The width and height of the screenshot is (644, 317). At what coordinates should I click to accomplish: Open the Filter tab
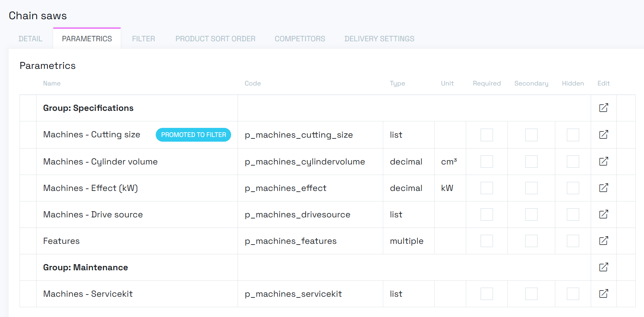[x=143, y=39]
